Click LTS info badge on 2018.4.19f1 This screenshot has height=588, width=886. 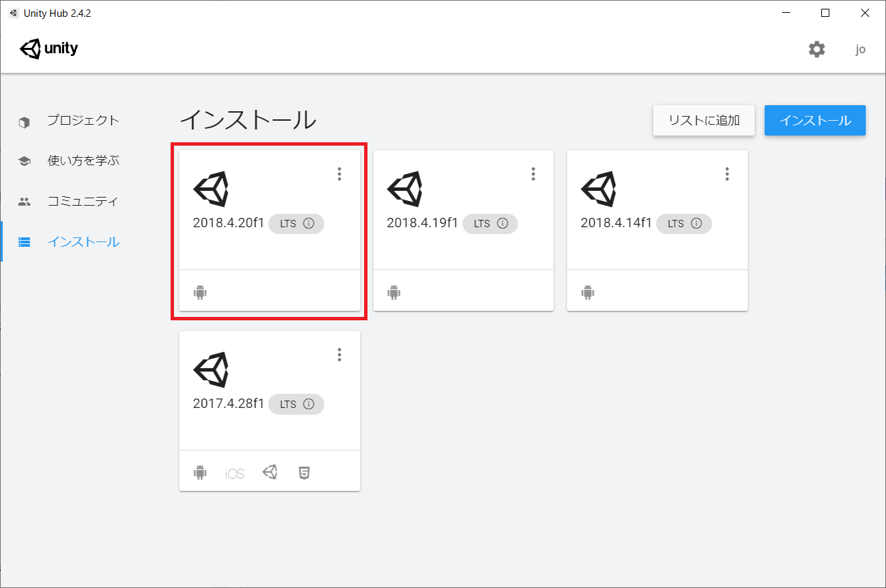490,224
